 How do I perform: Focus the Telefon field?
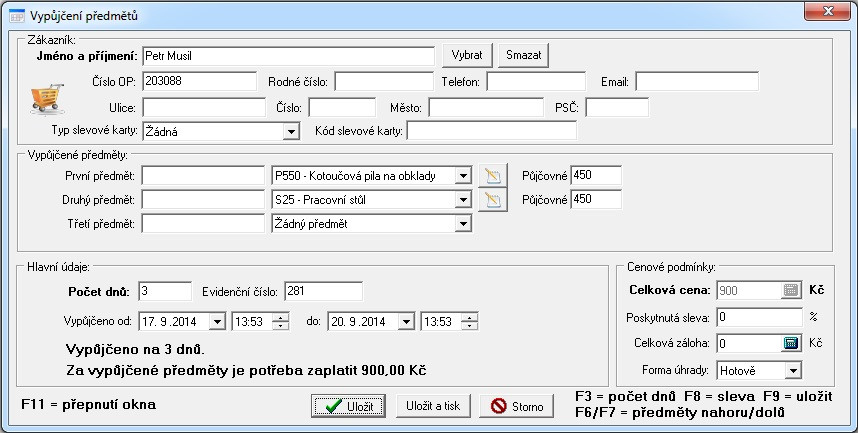[x=536, y=82]
